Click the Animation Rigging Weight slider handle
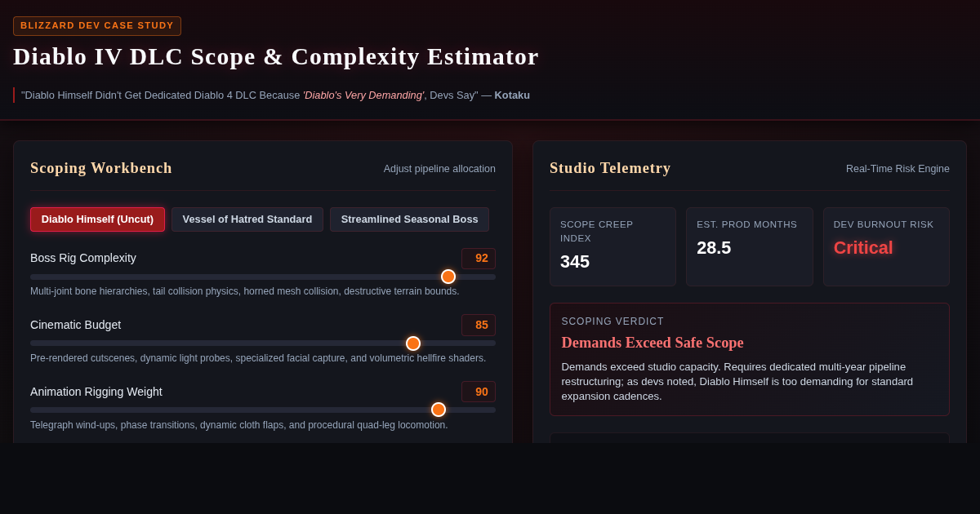Viewport: 980px width, 514px height. click(439, 410)
